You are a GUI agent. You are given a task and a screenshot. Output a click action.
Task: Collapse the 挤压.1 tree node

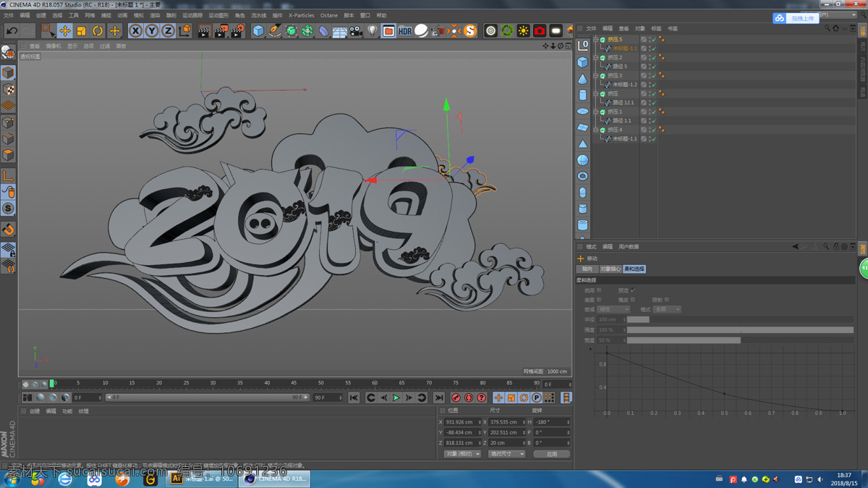tap(595, 112)
